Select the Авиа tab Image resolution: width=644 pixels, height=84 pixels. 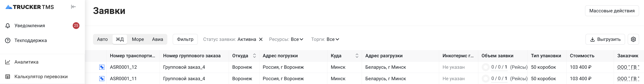coord(158,39)
